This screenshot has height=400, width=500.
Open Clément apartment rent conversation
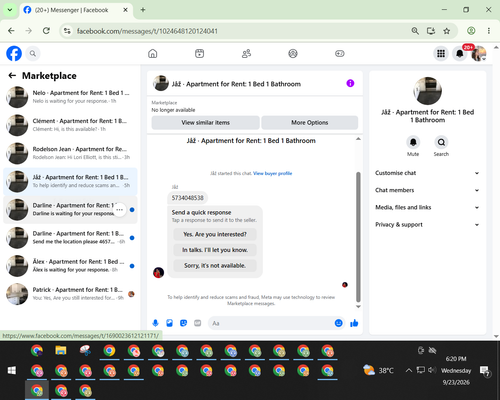[70, 125]
